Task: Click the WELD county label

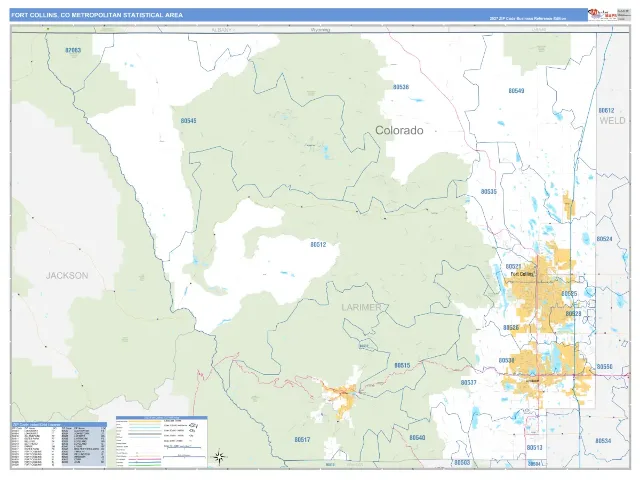Action: pyautogui.click(x=612, y=120)
